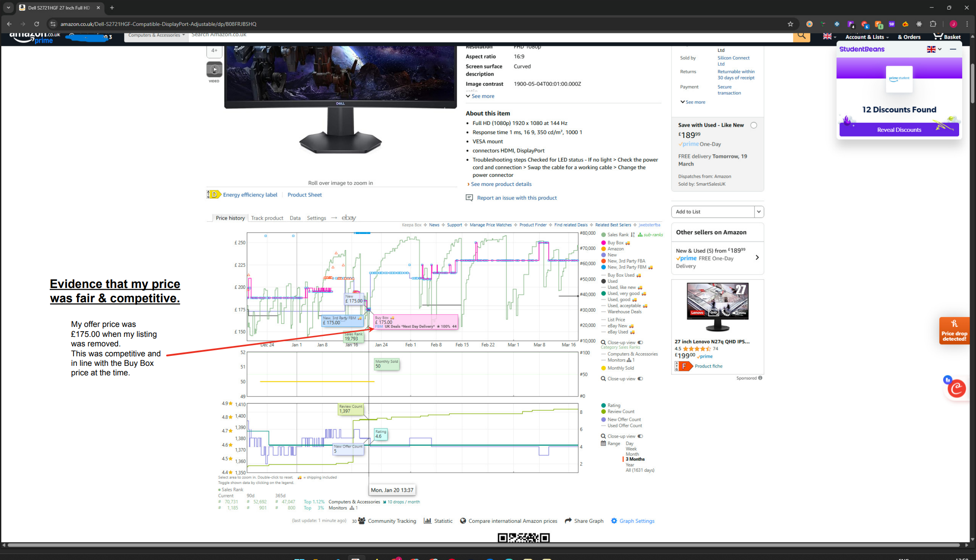Toggle Amazon series in legend
This screenshot has height=560, width=976.
pos(612,249)
